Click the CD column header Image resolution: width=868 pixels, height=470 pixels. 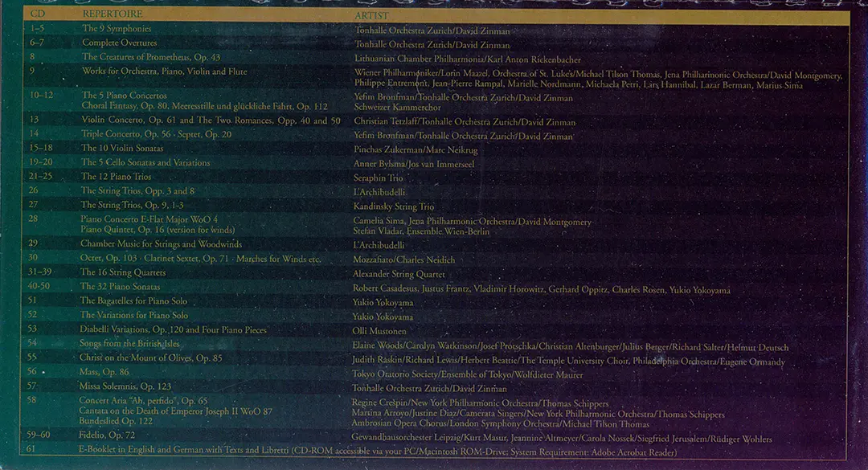38,14
